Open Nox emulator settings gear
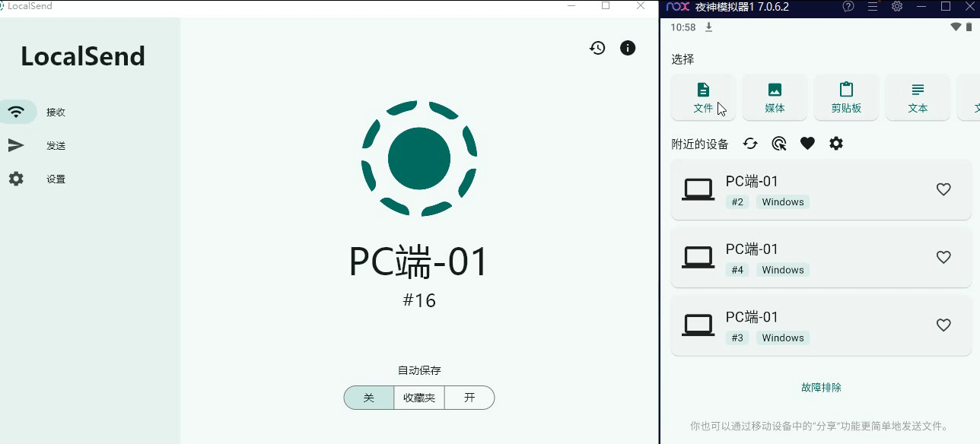This screenshot has height=444, width=980. click(897, 7)
